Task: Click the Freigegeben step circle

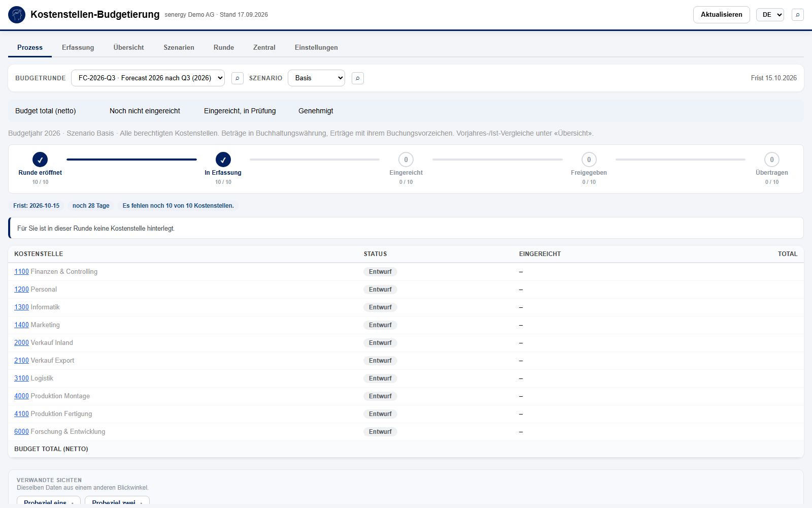Action: click(589, 160)
